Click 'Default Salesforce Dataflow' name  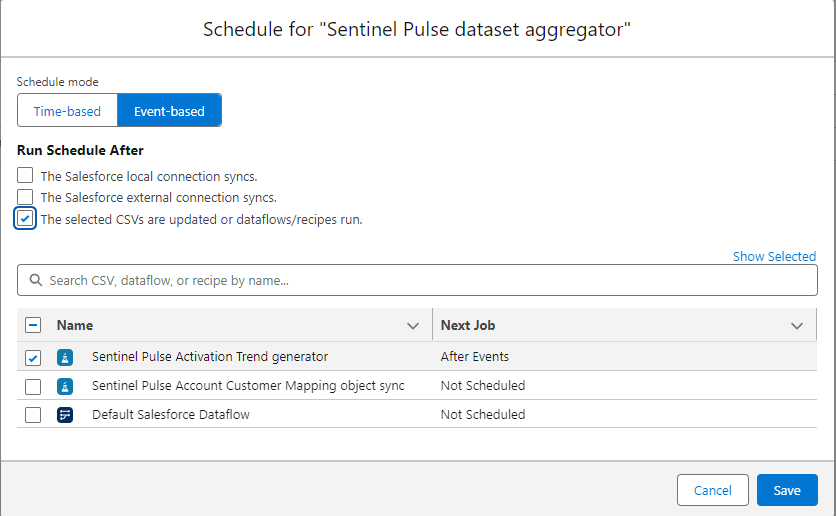pos(171,414)
